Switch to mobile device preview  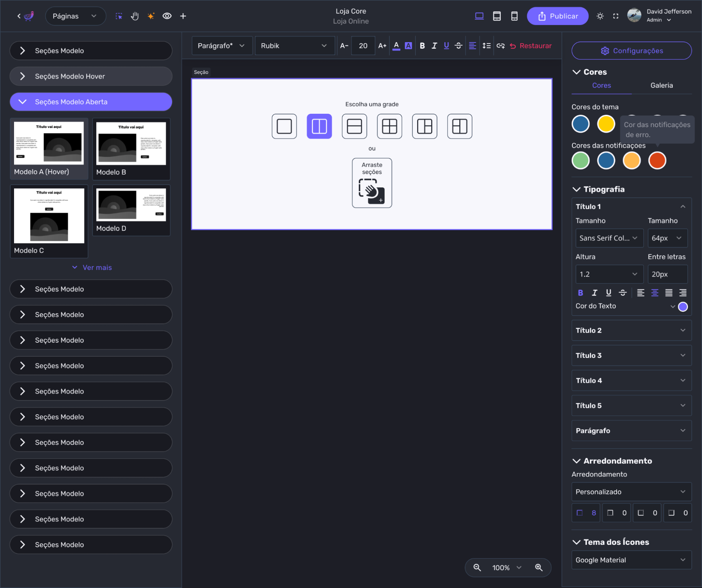(514, 16)
